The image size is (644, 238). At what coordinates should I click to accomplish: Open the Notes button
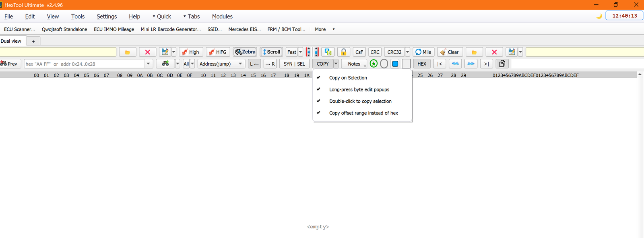[354, 64]
